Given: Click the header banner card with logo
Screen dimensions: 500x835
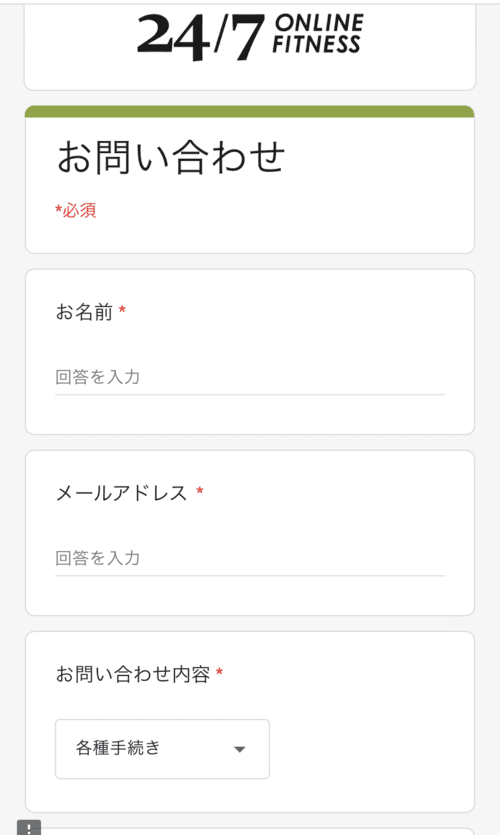Looking at the screenshot, I should coord(250,47).
